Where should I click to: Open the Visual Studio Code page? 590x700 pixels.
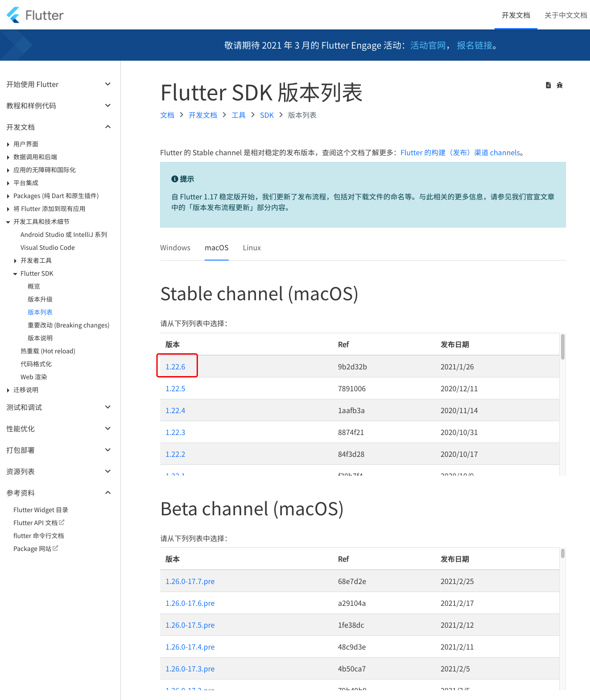(48, 248)
